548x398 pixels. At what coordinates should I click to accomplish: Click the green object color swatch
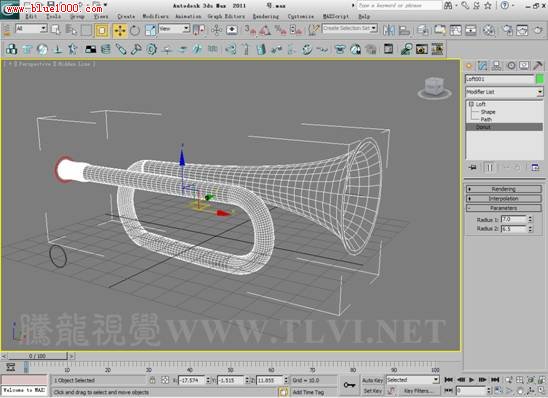[x=540, y=79]
